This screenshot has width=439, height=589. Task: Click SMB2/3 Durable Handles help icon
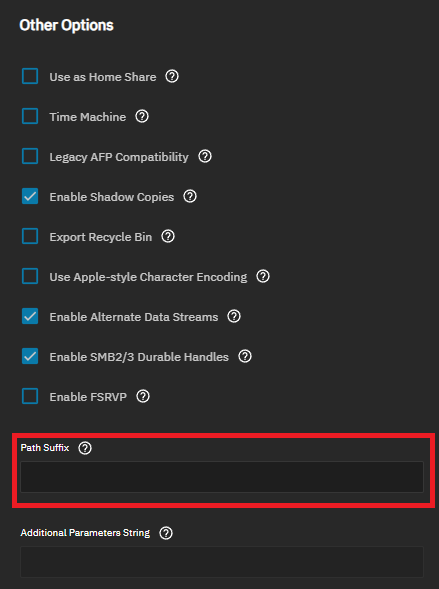tap(245, 356)
